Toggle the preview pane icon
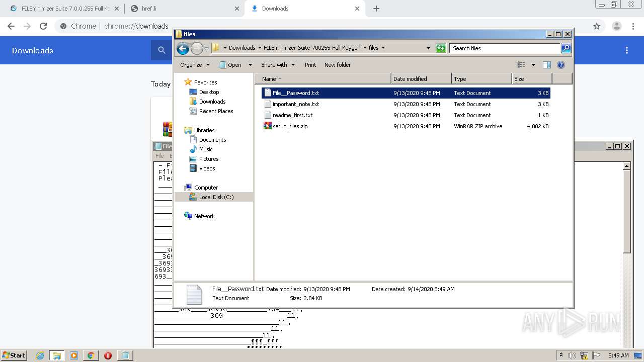The width and height of the screenshot is (644, 362). click(547, 65)
